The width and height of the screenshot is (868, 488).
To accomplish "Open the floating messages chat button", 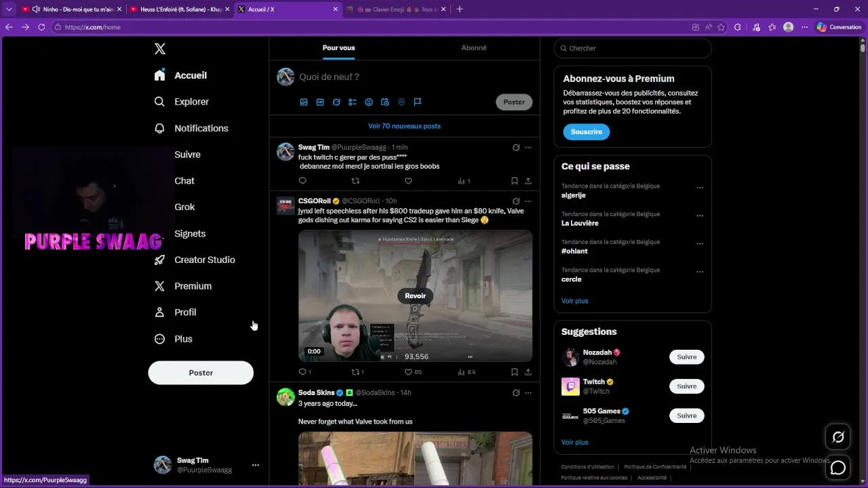I will 838,468.
